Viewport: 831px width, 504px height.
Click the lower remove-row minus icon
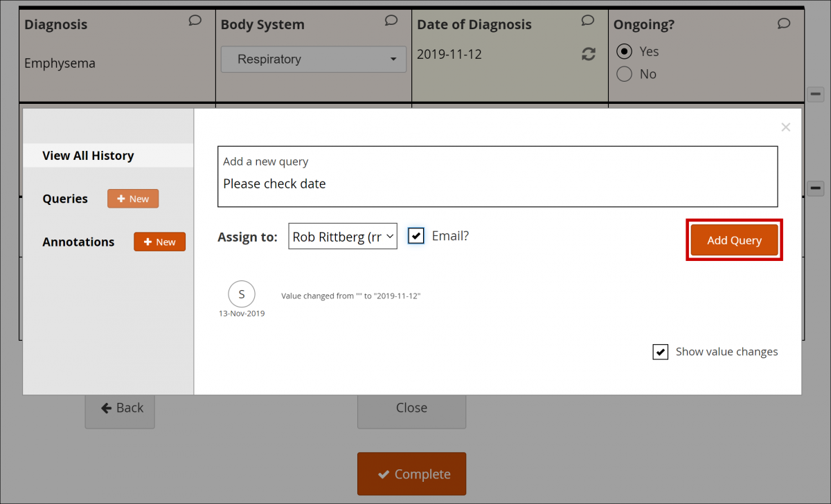coord(815,188)
